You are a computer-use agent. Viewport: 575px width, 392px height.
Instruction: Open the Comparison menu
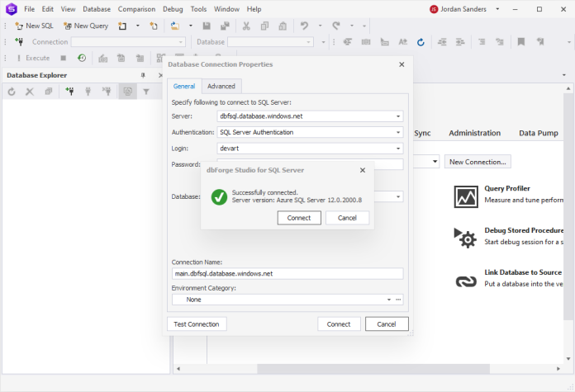click(136, 9)
